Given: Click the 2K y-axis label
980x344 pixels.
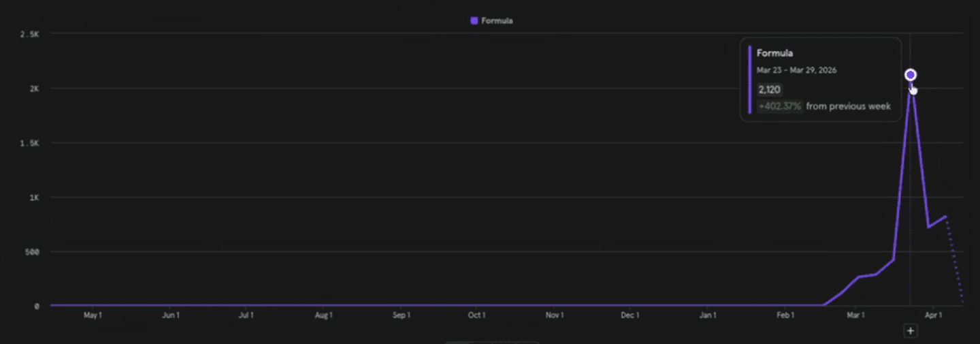Looking at the screenshot, I should tap(34, 89).
